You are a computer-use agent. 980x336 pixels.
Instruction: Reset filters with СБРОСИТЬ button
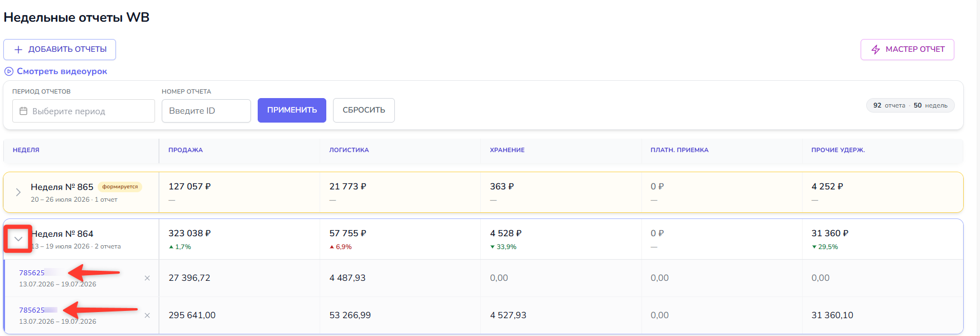[x=364, y=110]
